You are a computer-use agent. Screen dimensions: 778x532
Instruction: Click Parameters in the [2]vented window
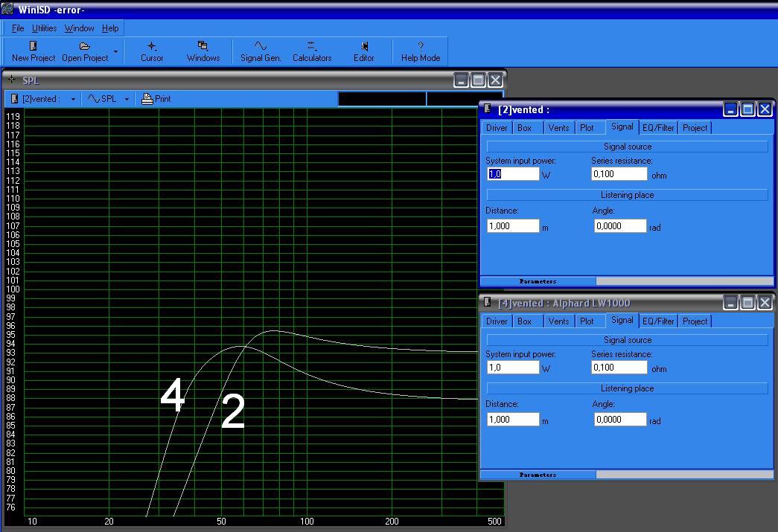[x=538, y=281]
